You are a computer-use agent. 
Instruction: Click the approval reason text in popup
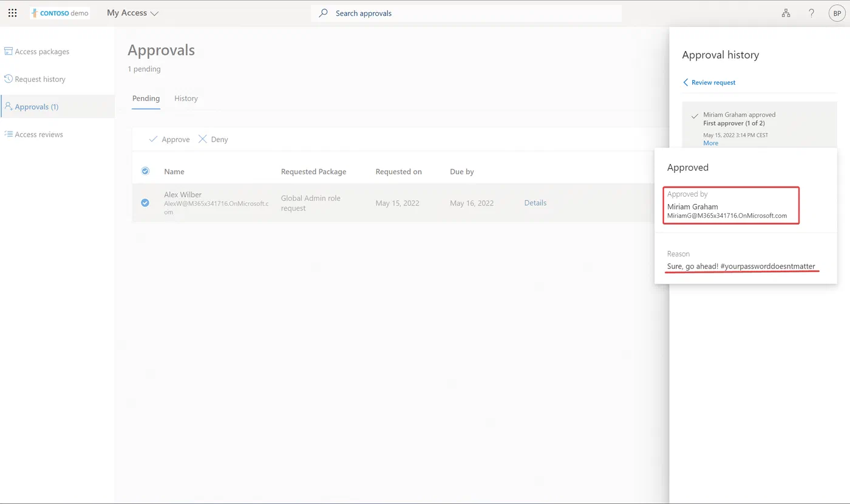tap(741, 266)
